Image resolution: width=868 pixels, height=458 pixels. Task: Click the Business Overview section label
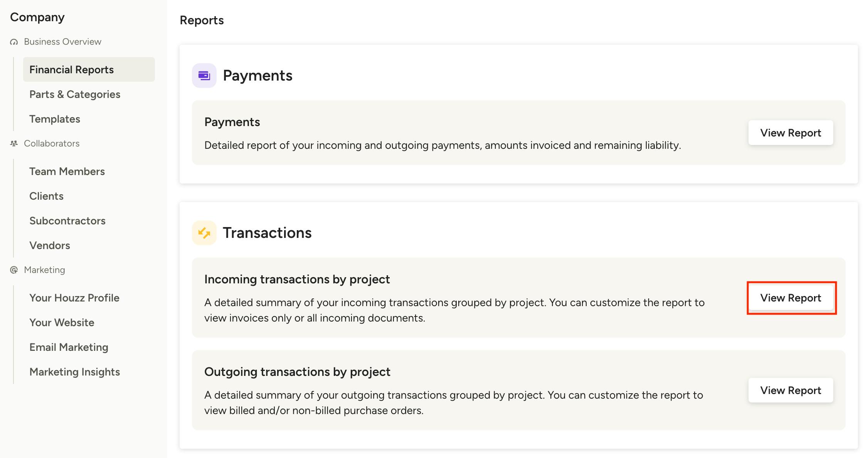[x=62, y=42]
